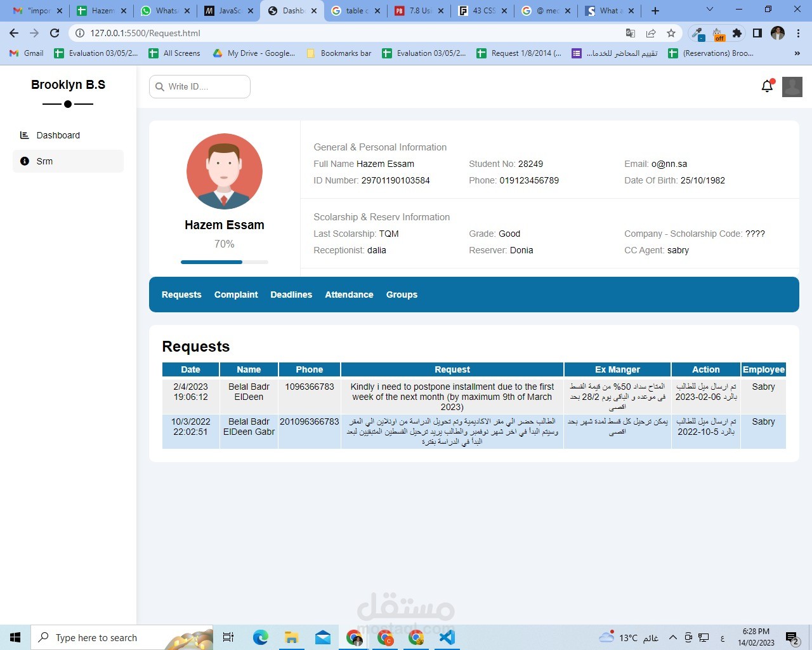The image size is (812, 650).
Task: Open Gmail bookmark
Action: coord(27,53)
